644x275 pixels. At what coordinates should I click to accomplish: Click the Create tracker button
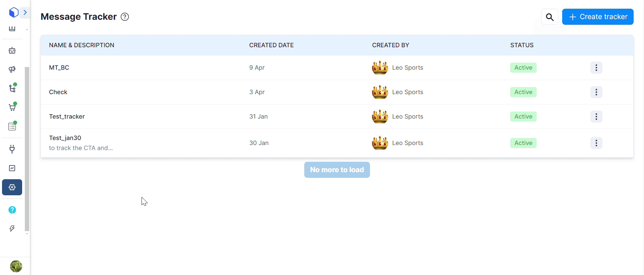pyautogui.click(x=597, y=17)
